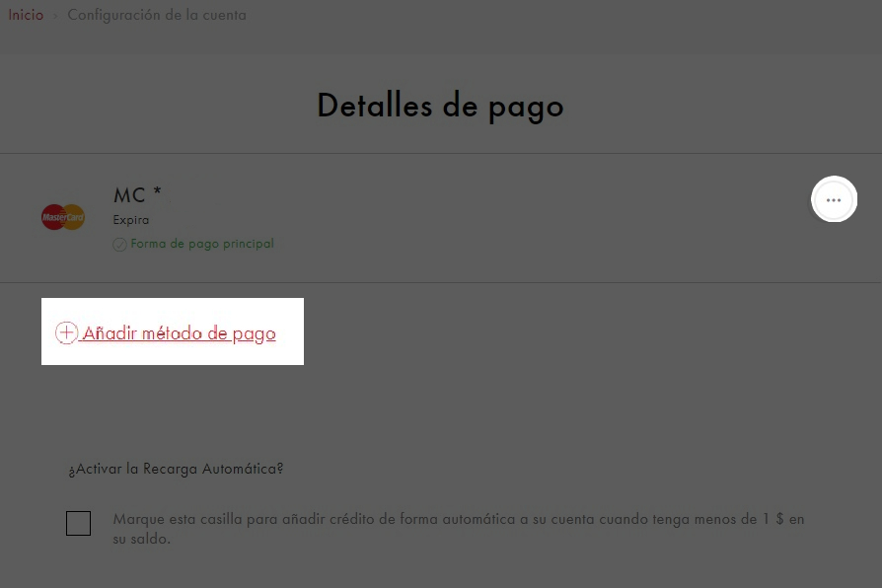Select the "Configuración de la cuenta" breadcrumb

pyautogui.click(x=157, y=16)
